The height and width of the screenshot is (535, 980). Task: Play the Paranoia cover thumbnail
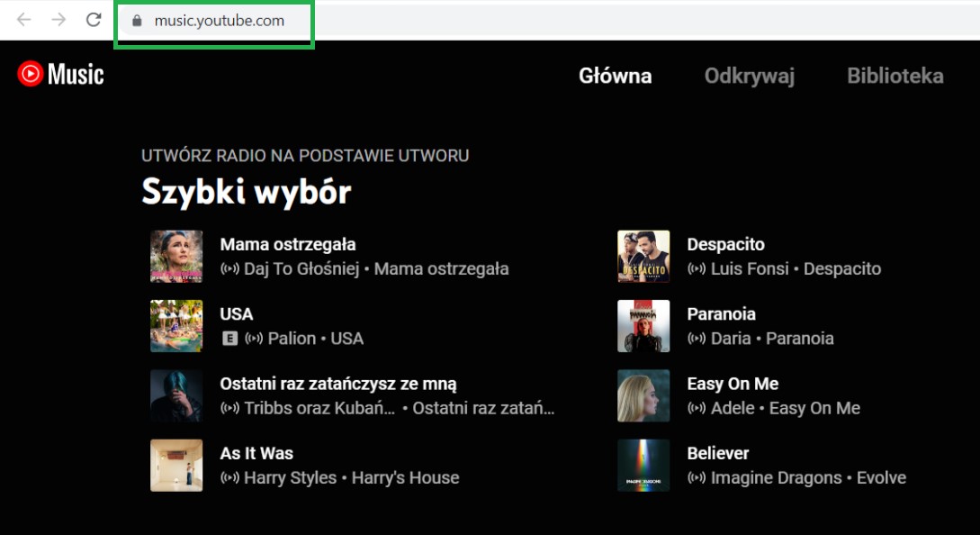(643, 326)
